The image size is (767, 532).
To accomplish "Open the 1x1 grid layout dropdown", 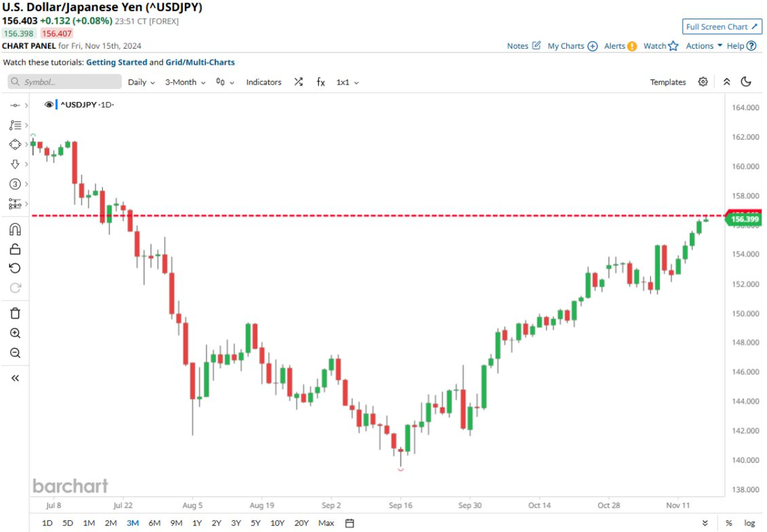I will pyautogui.click(x=348, y=82).
